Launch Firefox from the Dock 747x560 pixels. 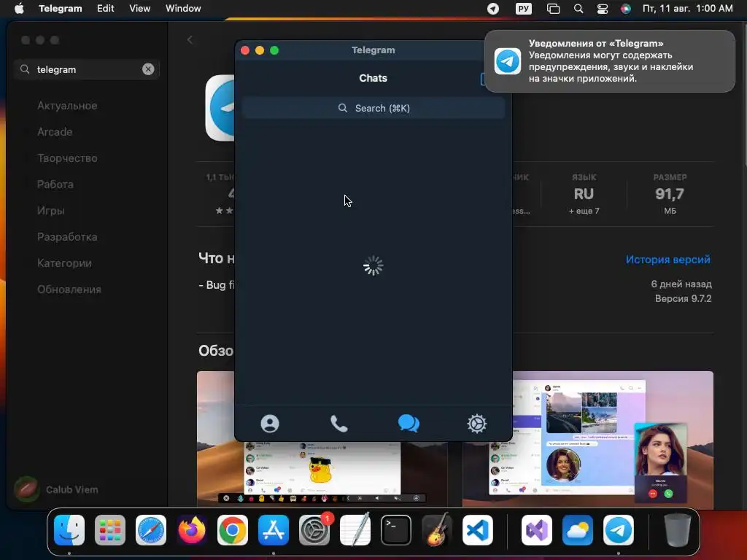[x=192, y=530]
